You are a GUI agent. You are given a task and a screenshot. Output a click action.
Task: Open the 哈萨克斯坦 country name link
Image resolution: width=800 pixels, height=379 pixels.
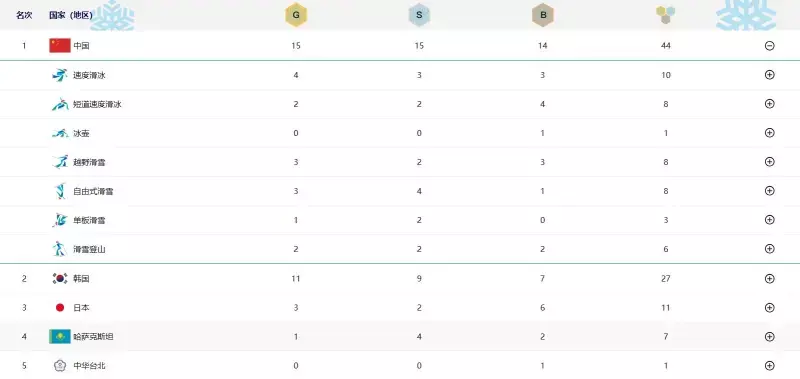(93, 337)
